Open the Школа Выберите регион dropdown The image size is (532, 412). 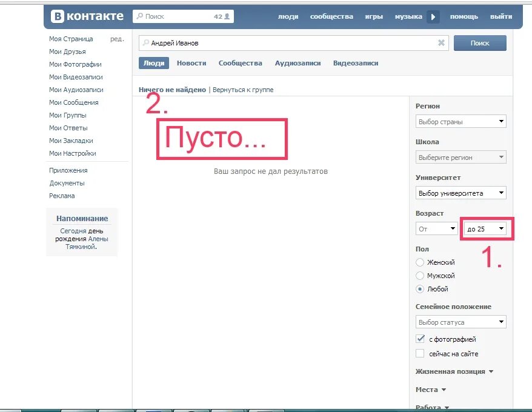pos(461,157)
